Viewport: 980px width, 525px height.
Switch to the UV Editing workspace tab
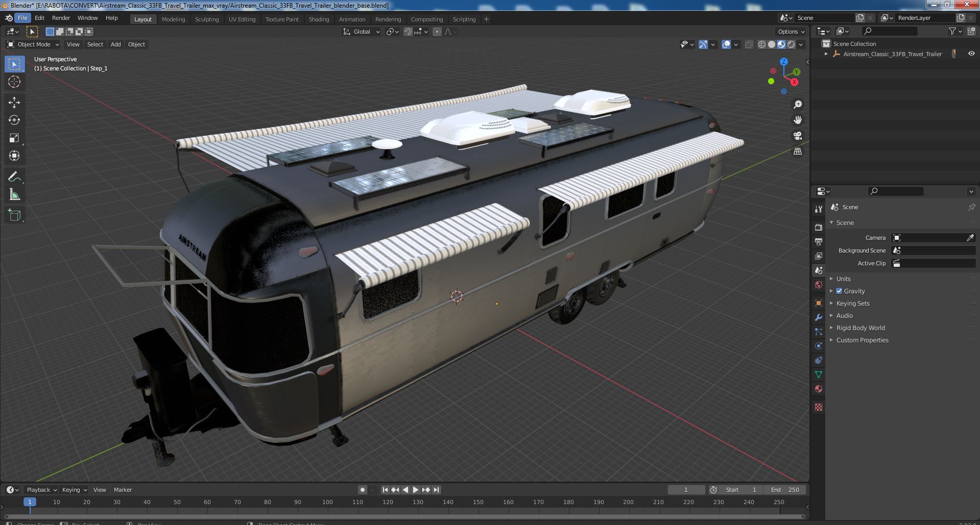tap(242, 19)
